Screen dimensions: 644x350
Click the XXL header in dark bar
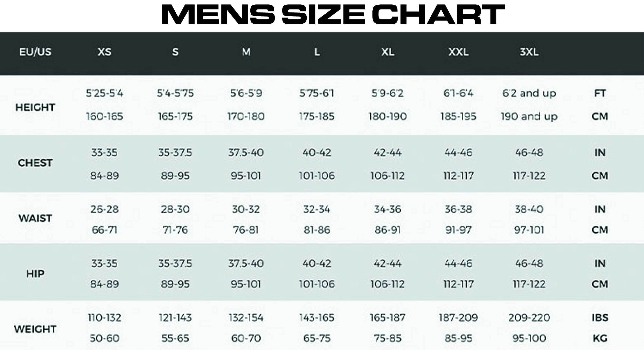458,52
